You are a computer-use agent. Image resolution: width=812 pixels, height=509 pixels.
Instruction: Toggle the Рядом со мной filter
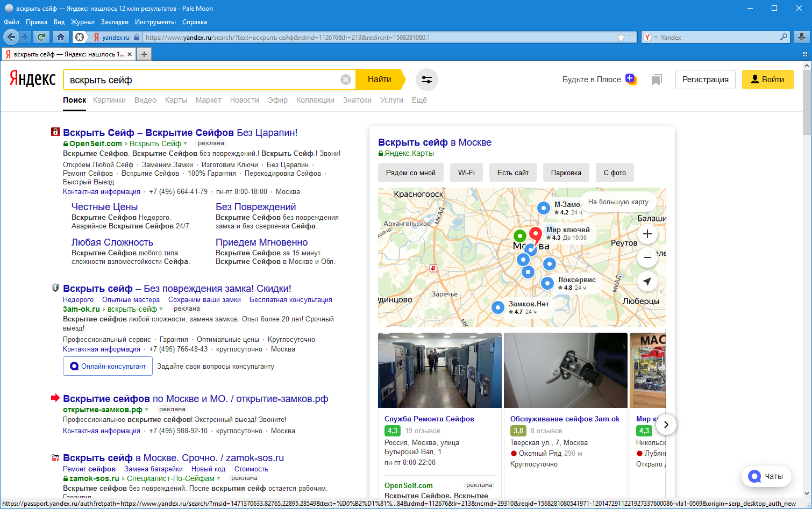coord(411,173)
